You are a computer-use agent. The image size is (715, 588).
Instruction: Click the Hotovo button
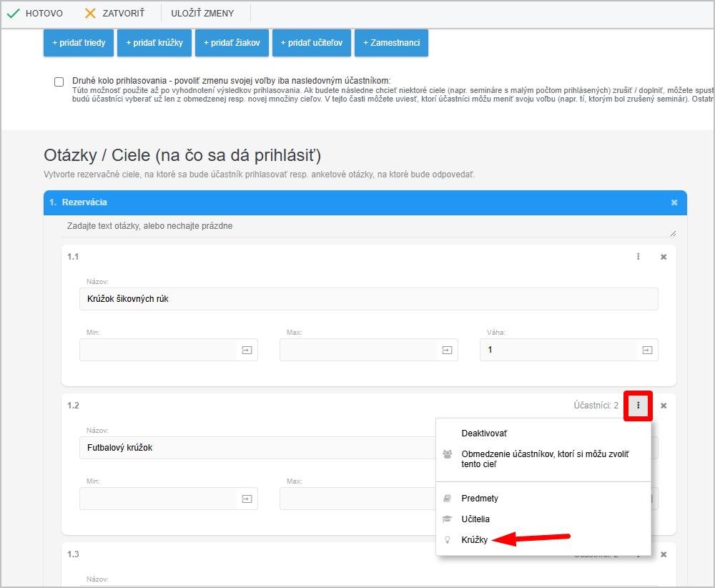click(x=35, y=14)
